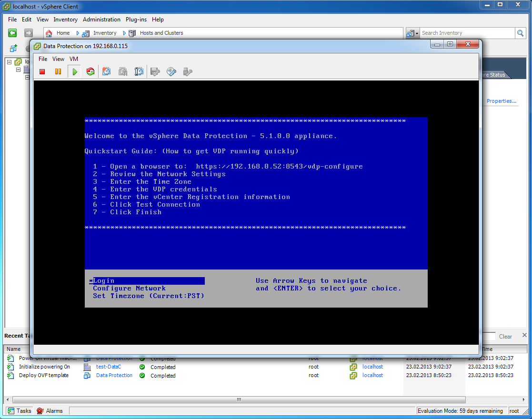
Task: Open the Inventory menu
Action: (x=65, y=20)
